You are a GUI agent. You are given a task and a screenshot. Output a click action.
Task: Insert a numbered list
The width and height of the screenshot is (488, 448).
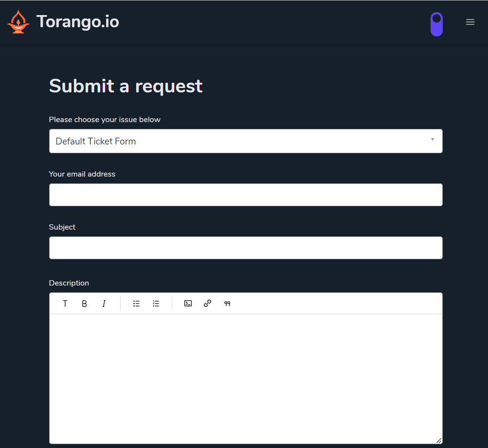click(156, 304)
